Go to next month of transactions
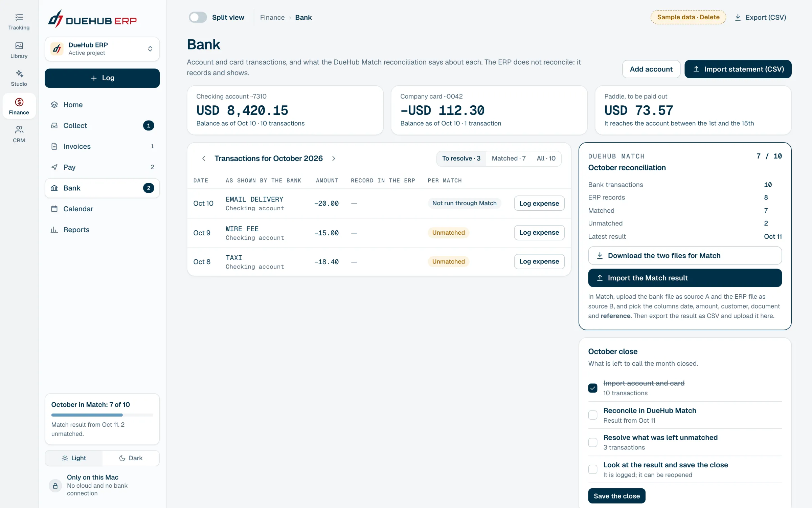The image size is (812, 508). tap(334, 158)
